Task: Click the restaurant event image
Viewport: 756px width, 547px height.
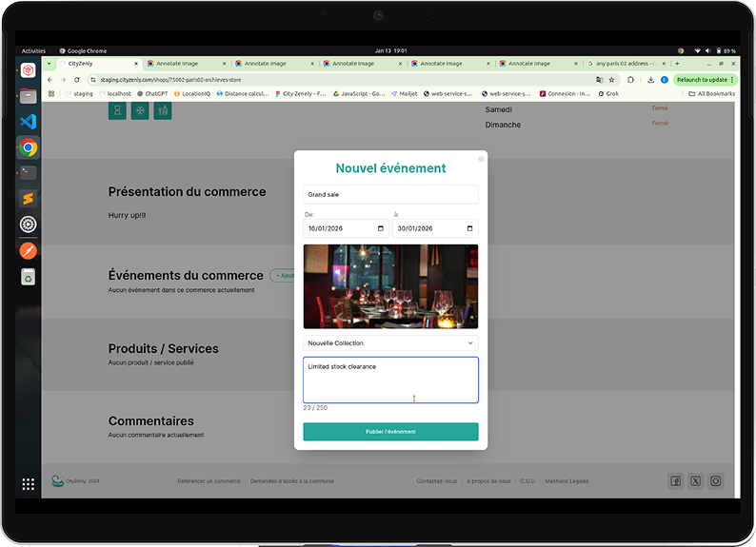Action: point(390,286)
